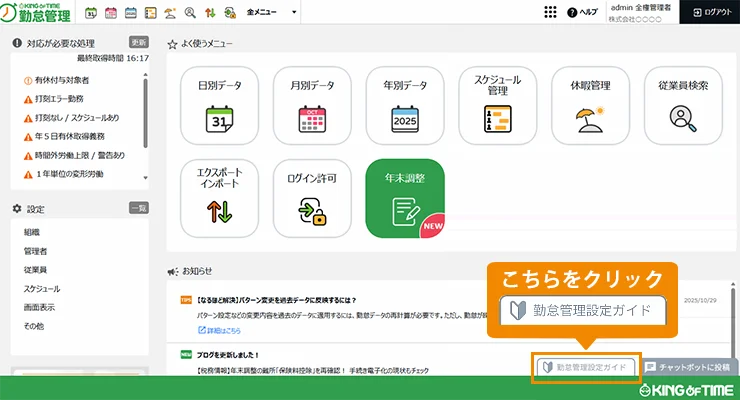Click the ログアウト button

[x=710, y=12]
